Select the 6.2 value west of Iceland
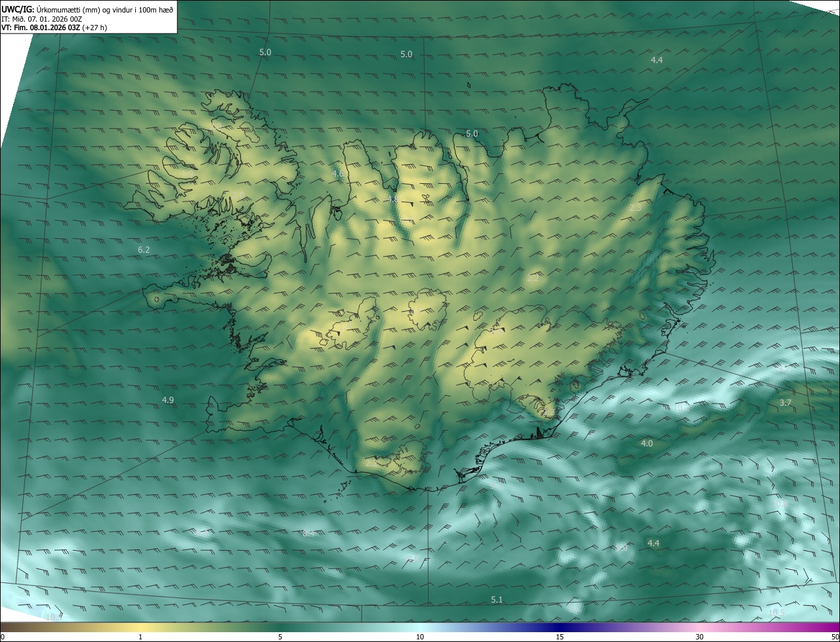840x642 pixels. (144, 249)
